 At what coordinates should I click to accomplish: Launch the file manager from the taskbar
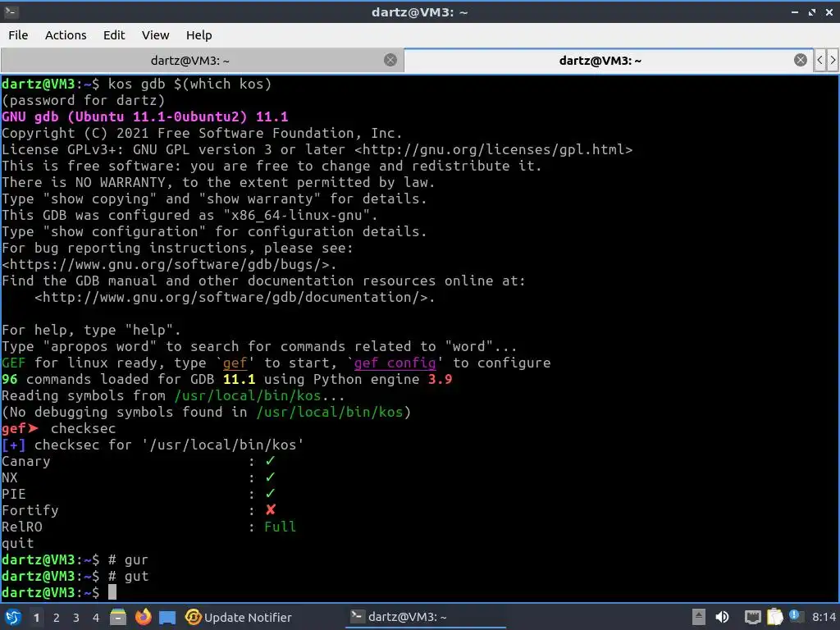pos(118,617)
